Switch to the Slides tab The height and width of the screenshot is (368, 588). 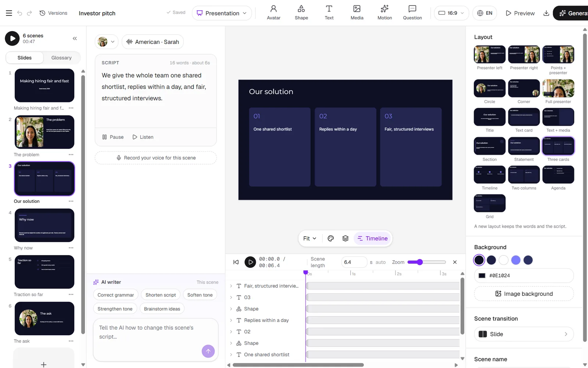pyautogui.click(x=25, y=58)
